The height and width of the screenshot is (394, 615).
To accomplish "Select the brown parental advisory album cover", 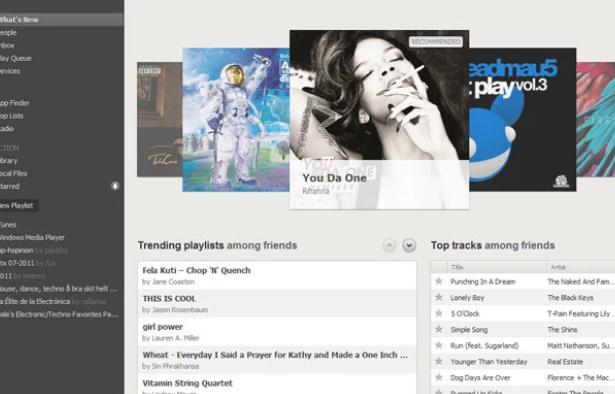I will pos(160,119).
